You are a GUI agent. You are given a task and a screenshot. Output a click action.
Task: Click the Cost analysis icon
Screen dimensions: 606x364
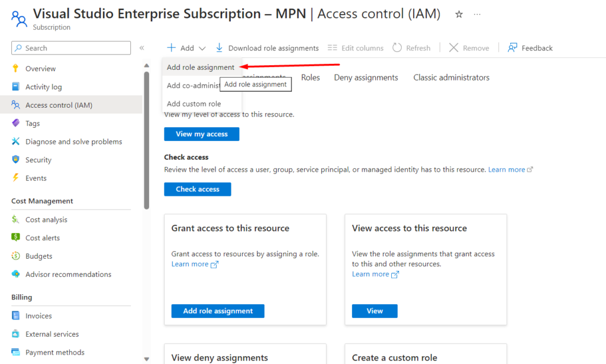15,220
